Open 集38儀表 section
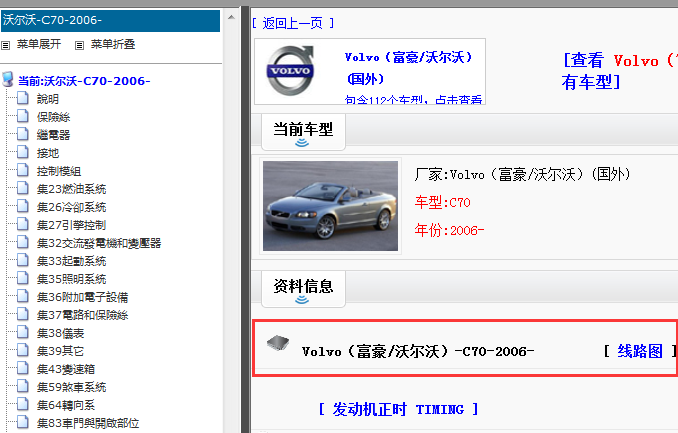This screenshot has width=678, height=433. click(60, 333)
